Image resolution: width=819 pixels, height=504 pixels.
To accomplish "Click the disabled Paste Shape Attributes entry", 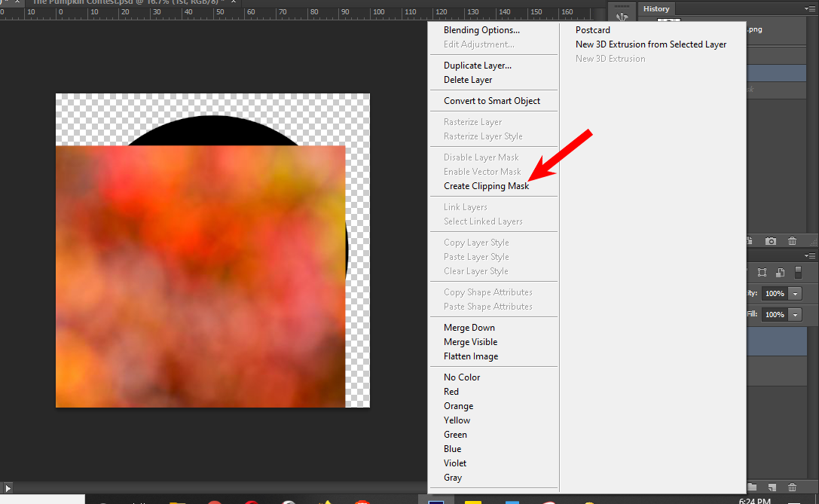I will point(487,307).
